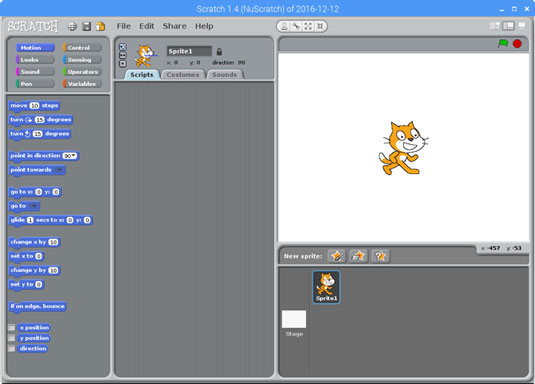Click the turn counterclockwise 15 degrees block

click(40, 134)
